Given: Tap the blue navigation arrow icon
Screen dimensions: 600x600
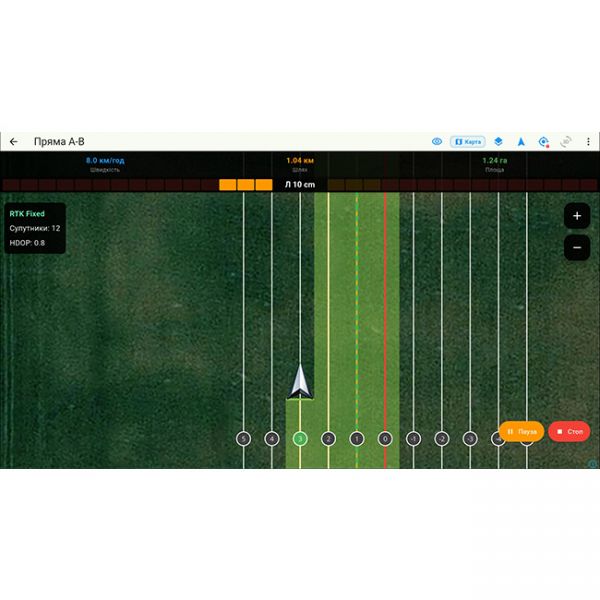Looking at the screenshot, I should point(521,142).
